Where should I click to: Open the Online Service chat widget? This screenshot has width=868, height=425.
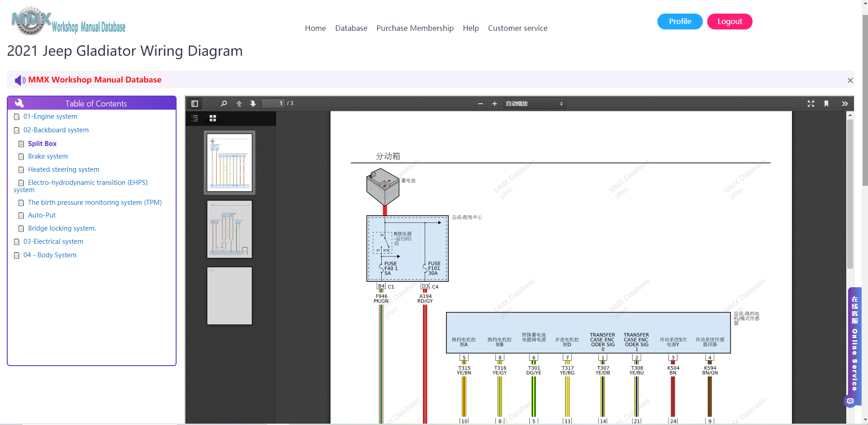855,347
